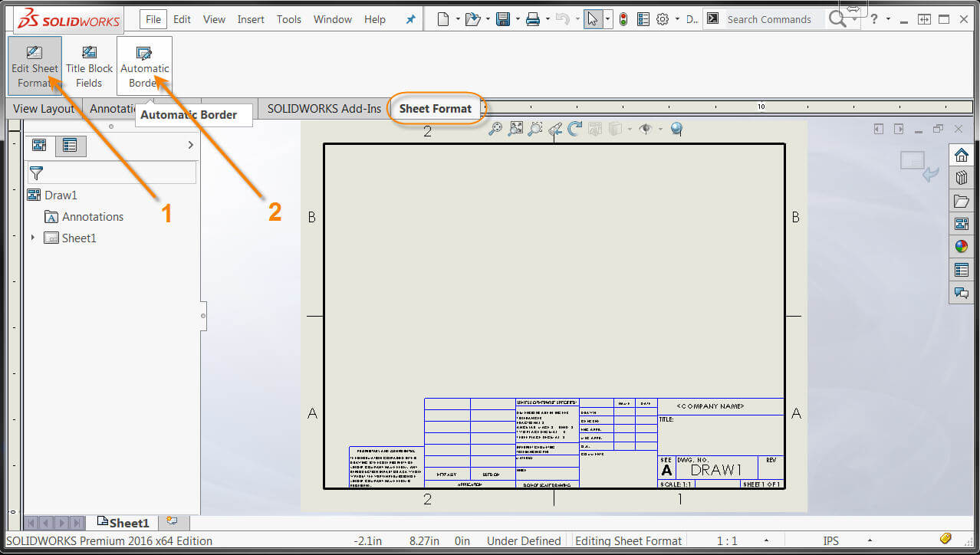Image resolution: width=980 pixels, height=555 pixels.
Task: Click the scale 1:1 control in status bar
Action: (x=725, y=540)
